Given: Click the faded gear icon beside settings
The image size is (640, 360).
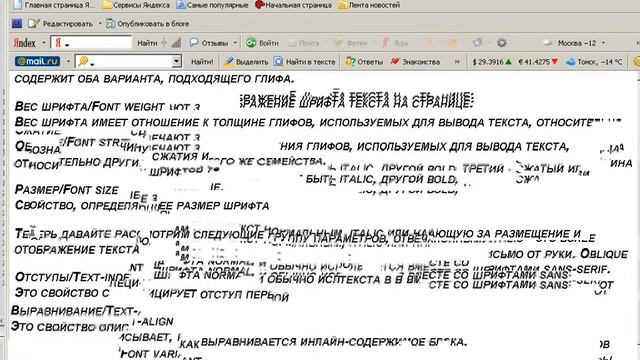Looking at the screenshot, I should click(477, 42).
